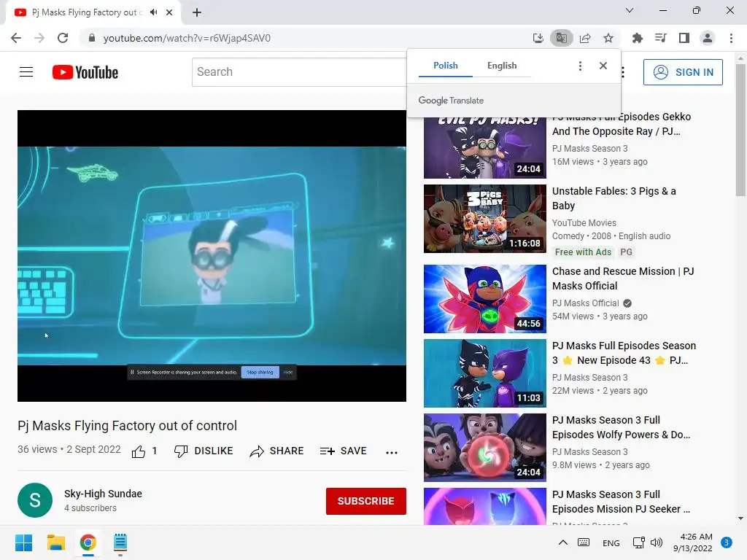The image size is (747, 560).
Task: Open Chrome three-dot menu
Action: click(731, 38)
